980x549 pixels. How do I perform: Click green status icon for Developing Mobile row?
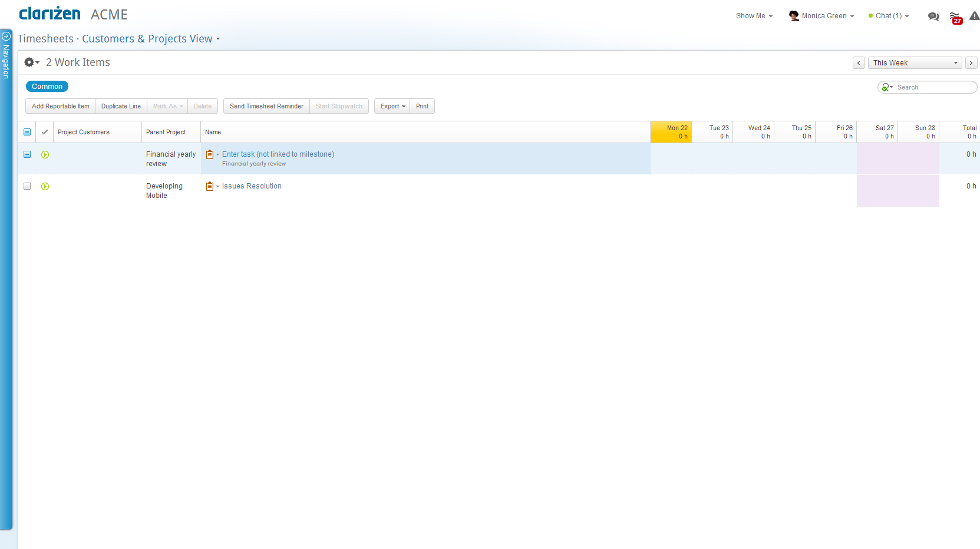point(45,187)
